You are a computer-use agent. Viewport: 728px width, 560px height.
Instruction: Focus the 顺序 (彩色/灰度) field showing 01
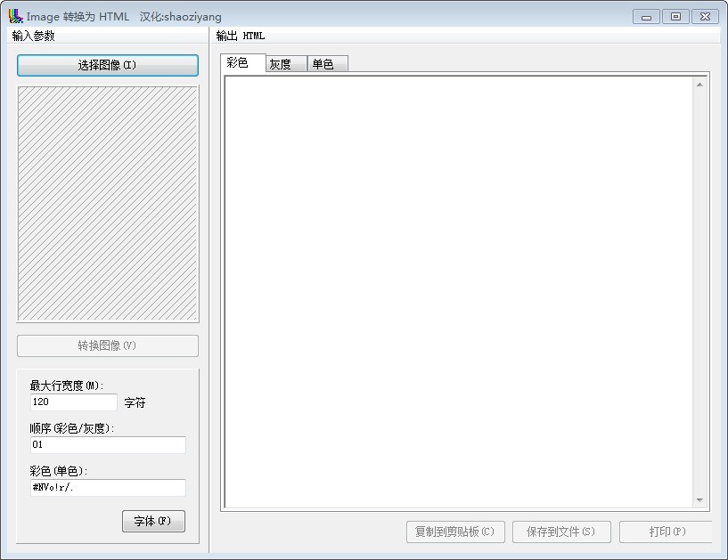pyautogui.click(x=108, y=444)
